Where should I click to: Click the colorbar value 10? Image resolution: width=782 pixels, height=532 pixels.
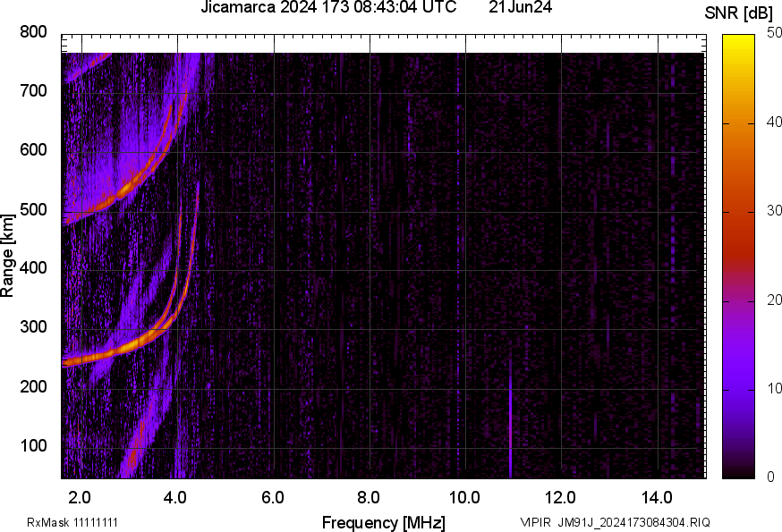coord(775,388)
